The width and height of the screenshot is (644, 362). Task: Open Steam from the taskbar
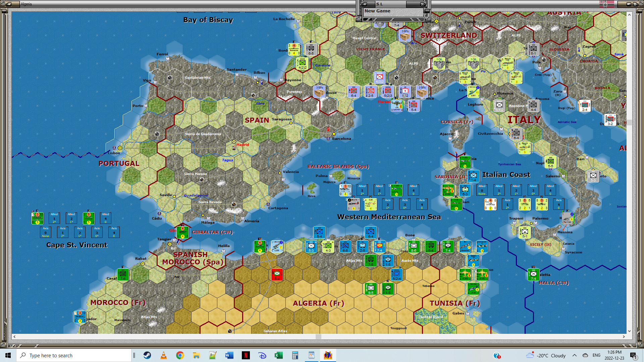(147, 355)
